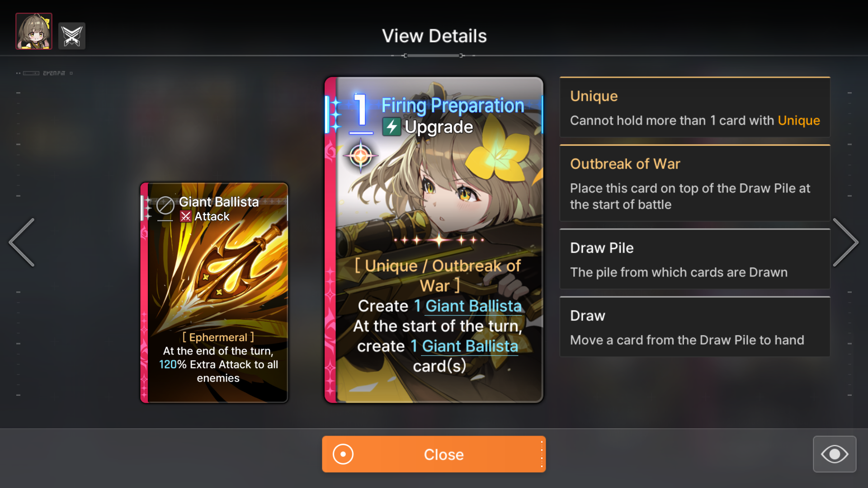
Task: Select the character portrait avatar icon
Action: coord(34,31)
